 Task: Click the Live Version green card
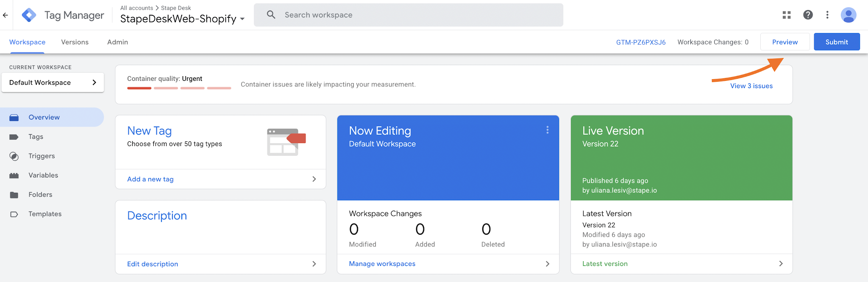click(x=682, y=158)
